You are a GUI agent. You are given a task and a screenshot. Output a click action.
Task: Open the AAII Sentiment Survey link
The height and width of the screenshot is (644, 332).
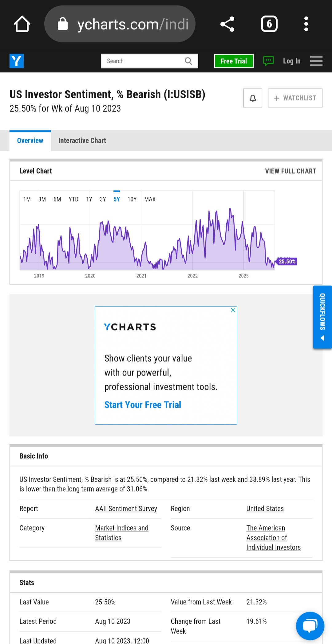pyautogui.click(x=126, y=509)
